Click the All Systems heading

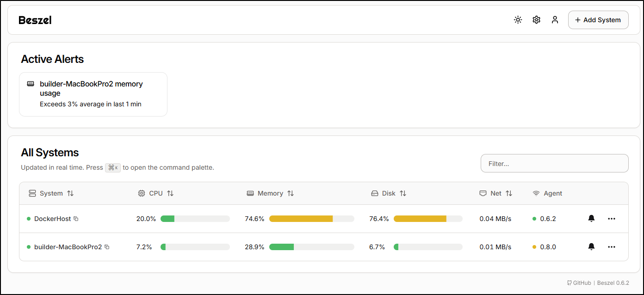pos(50,153)
